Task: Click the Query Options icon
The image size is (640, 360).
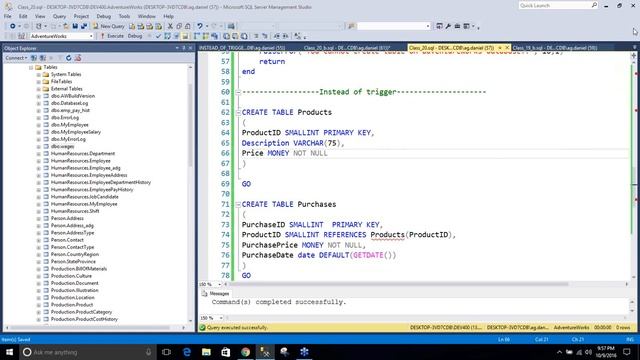Action: pos(176,36)
